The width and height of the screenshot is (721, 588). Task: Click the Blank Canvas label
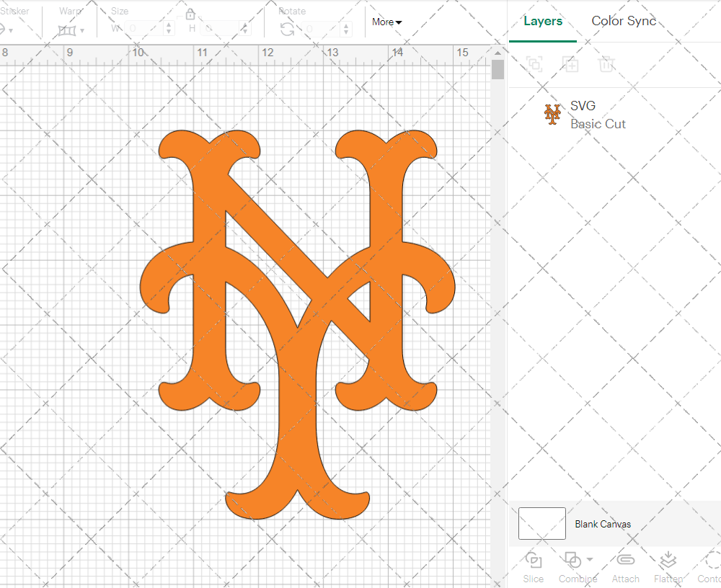tap(602, 524)
